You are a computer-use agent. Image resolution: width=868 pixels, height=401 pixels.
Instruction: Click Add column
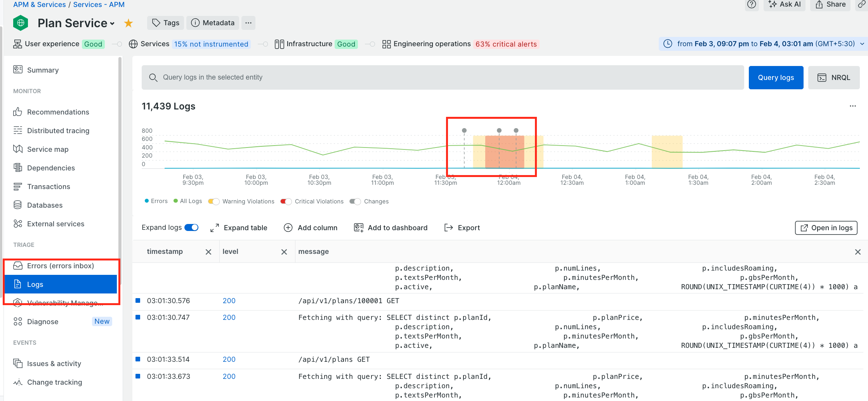(311, 228)
